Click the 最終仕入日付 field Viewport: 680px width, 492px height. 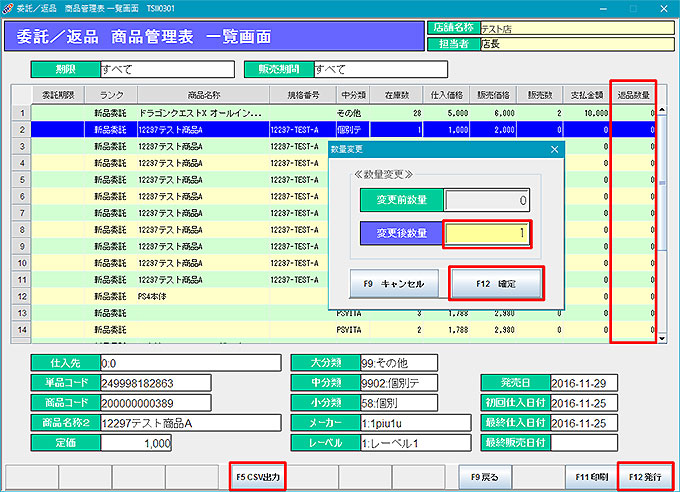click(x=584, y=423)
